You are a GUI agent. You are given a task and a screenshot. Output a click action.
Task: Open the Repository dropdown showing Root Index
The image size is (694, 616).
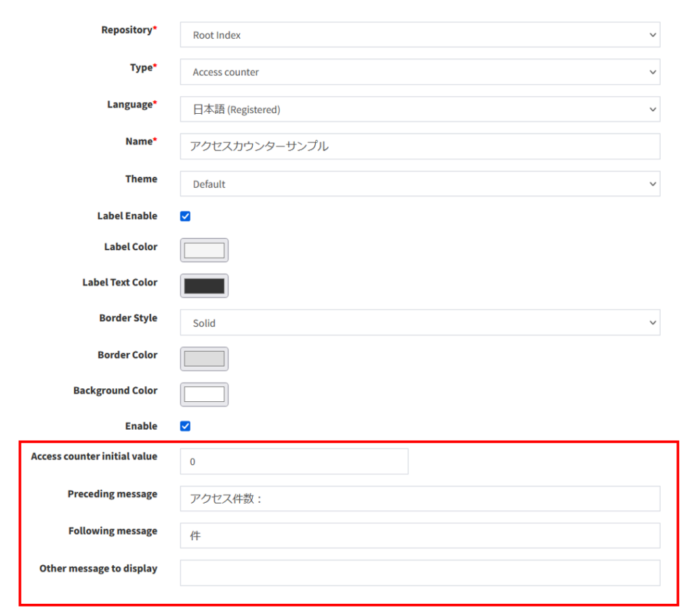(420, 35)
